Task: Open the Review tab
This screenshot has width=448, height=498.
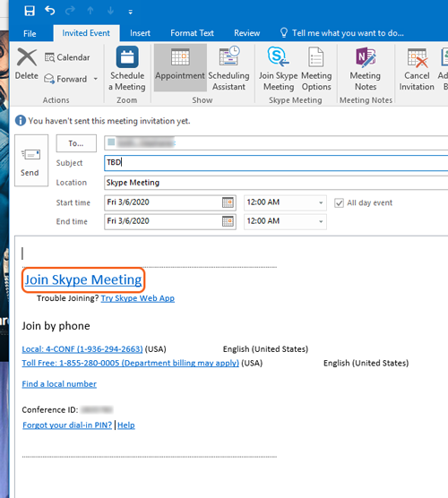Action: pyautogui.click(x=247, y=33)
